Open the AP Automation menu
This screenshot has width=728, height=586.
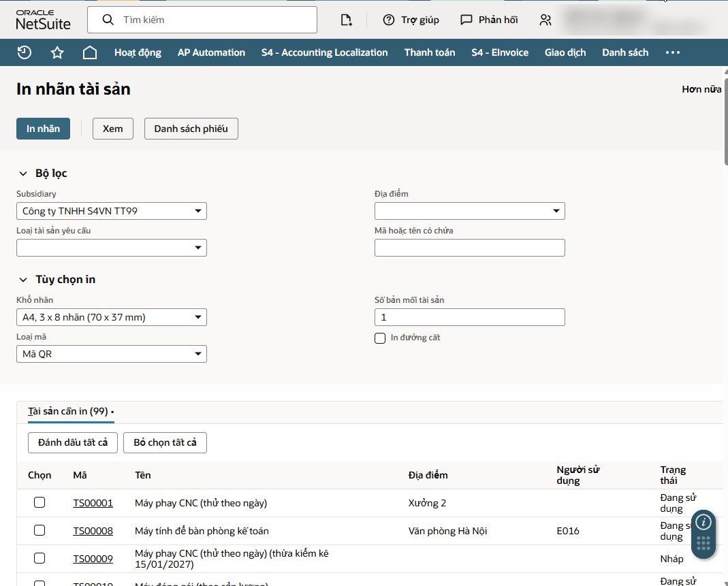211,52
